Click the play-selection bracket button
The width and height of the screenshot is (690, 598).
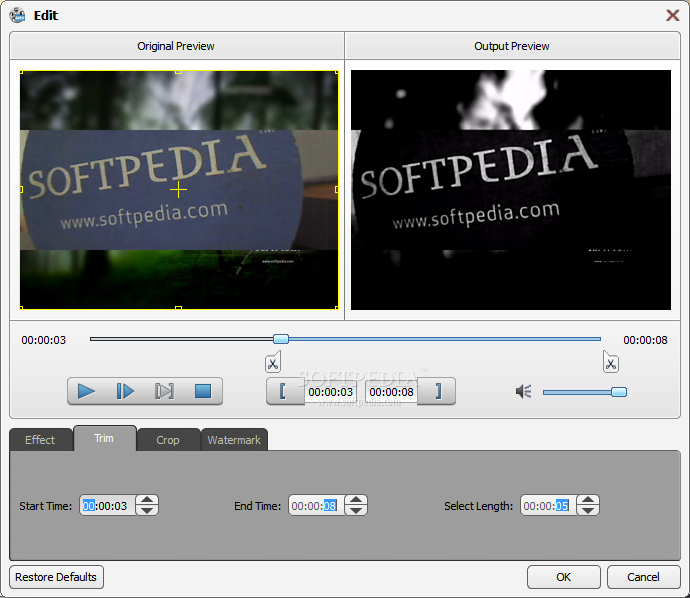[x=164, y=391]
